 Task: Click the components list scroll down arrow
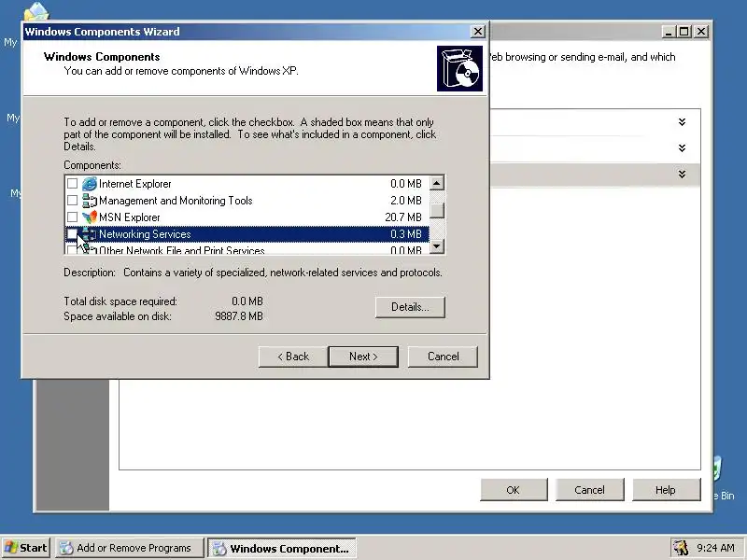437,246
